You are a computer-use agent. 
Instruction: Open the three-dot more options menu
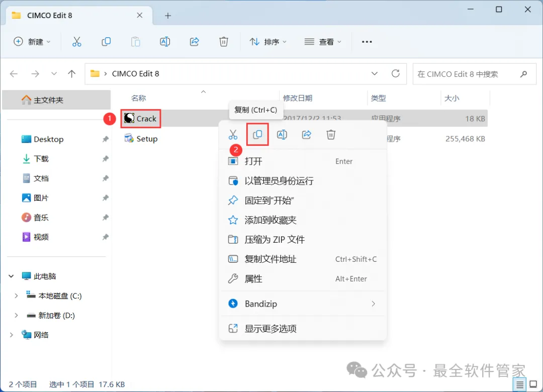[x=367, y=42]
